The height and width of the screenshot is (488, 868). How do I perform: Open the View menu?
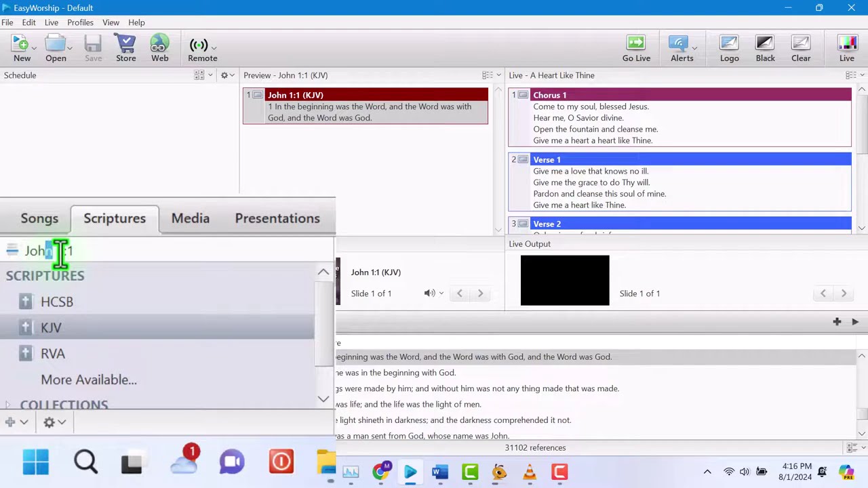click(x=111, y=22)
